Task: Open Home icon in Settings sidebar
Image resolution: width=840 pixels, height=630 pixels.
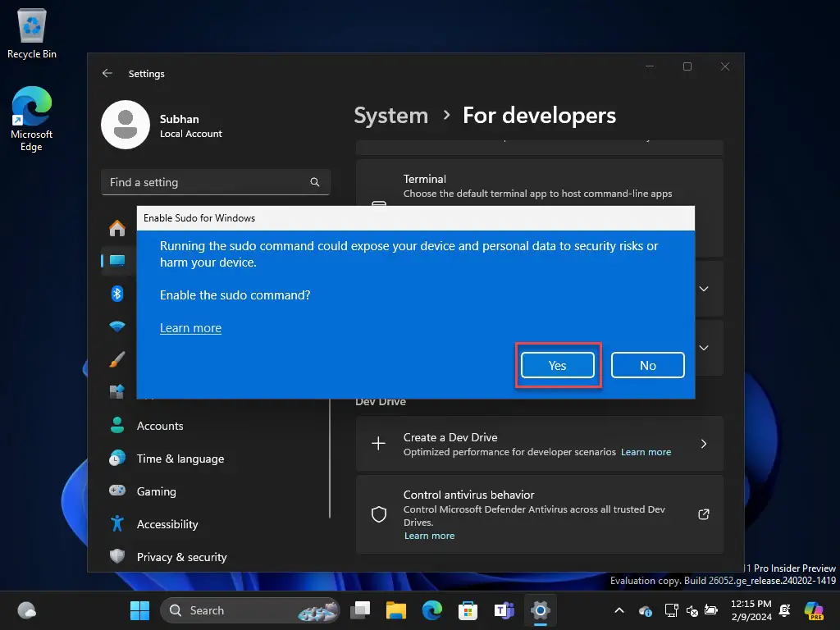Action: [116, 229]
